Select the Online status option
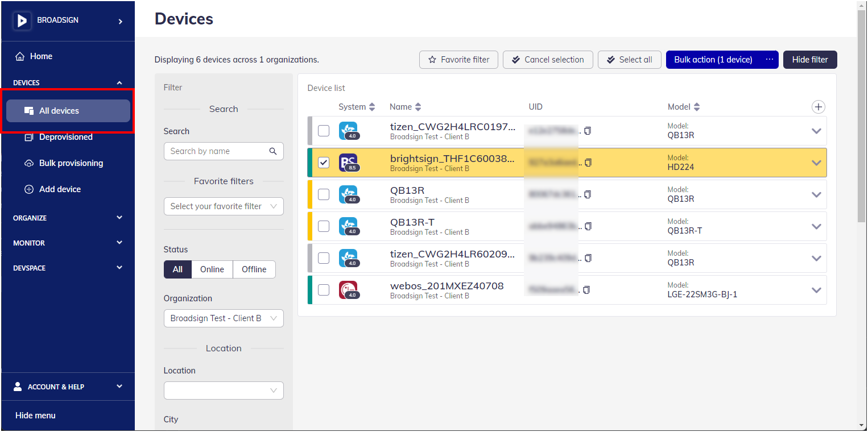 tap(212, 269)
